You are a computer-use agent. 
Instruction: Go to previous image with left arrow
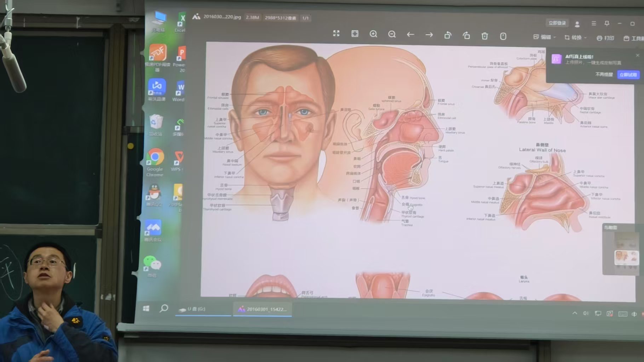click(410, 35)
